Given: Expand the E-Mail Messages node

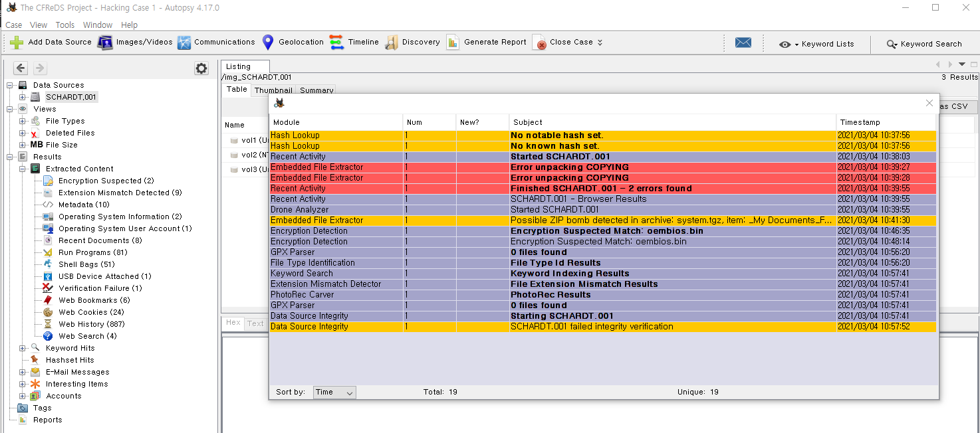Looking at the screenshot, I should point(23,372).
